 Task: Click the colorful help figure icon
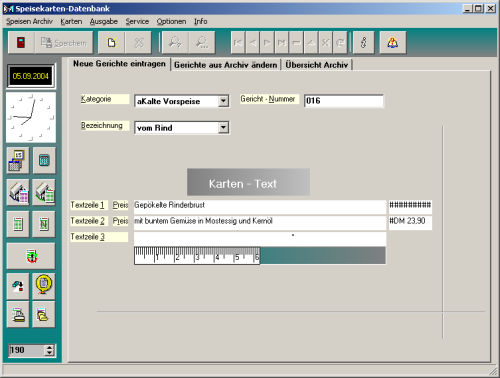click(x=393, y=43)
